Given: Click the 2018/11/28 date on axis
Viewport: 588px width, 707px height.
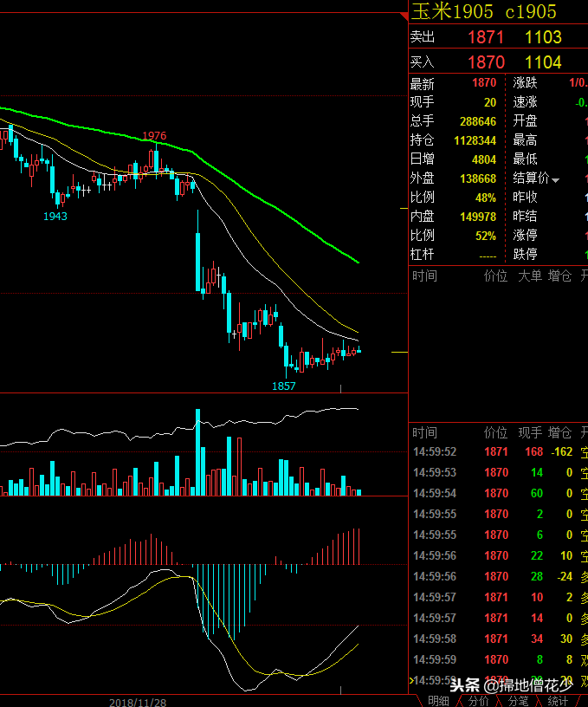Looking at the screenshot, I should pyautogui.click(x=138, y=703).
